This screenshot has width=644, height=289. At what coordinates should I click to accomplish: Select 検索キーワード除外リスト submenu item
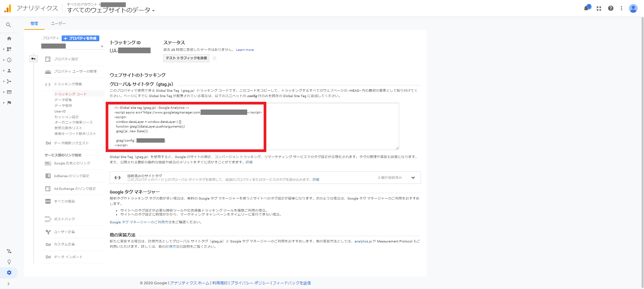pyautogui.click(x=75, y=134)
